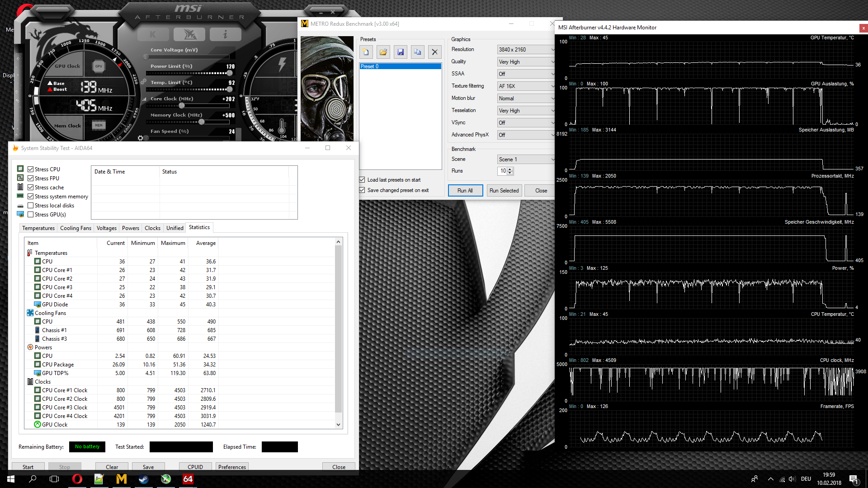Click the open preset folder icon
Screen dimensions: 868x488
[383, 52]
